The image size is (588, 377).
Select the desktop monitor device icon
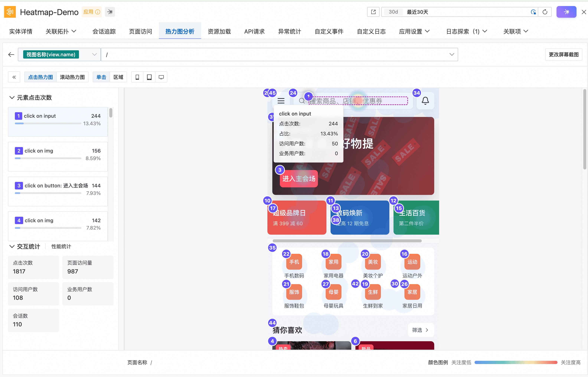[x=161, y=77]
